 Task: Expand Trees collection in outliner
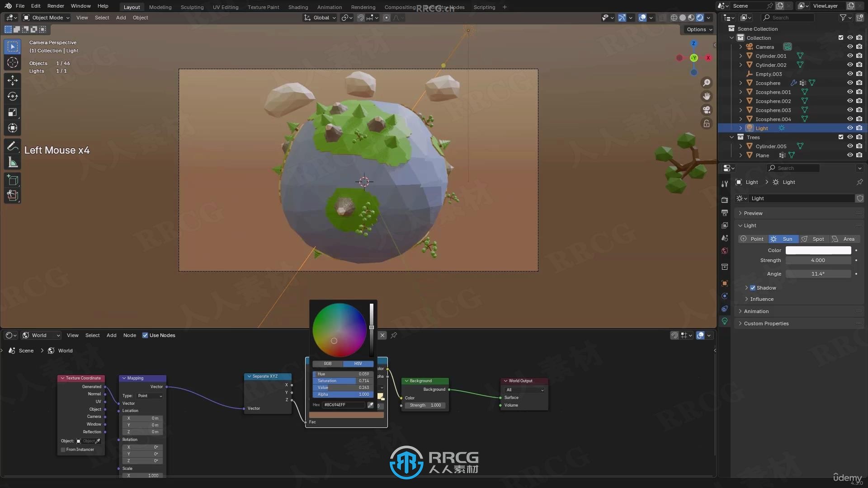point(732,137)
